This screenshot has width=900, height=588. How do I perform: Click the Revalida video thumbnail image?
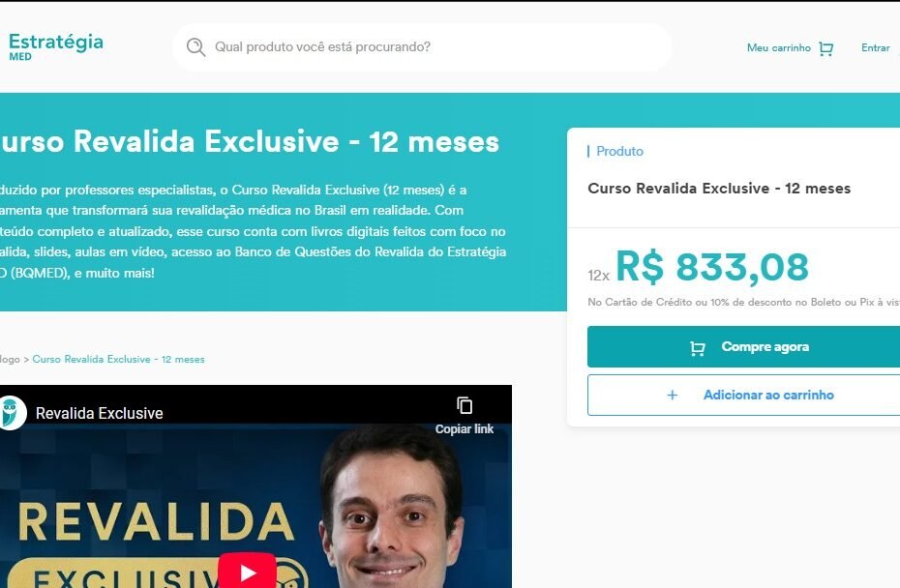(x=255, y=505)
